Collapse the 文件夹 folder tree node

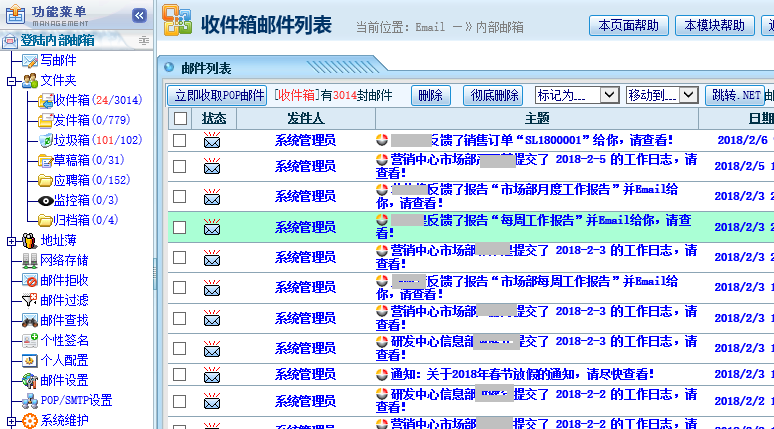(11, 80)
